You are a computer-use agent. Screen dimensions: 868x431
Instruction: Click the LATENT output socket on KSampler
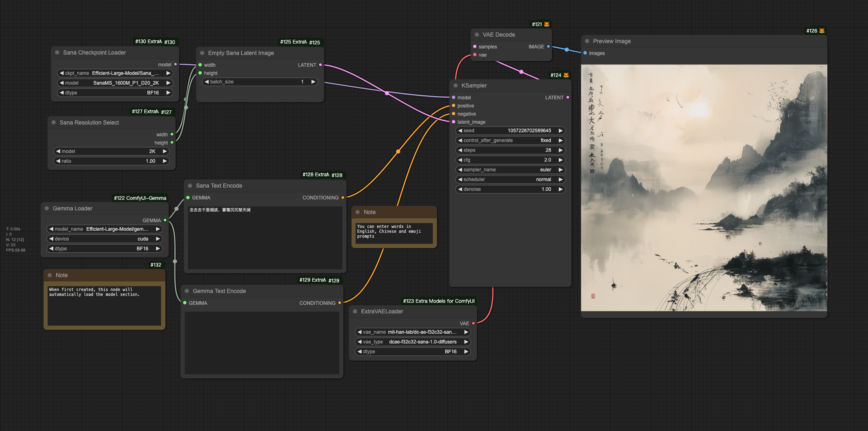tap(568, 98)
